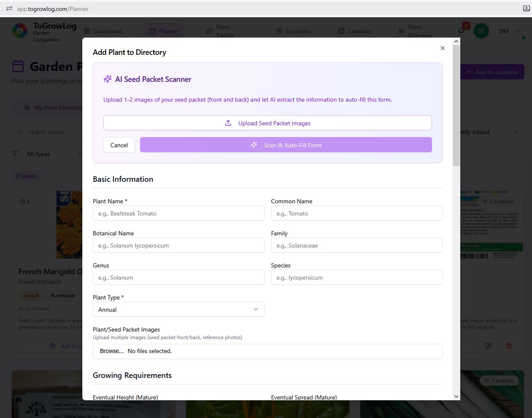Click the Plant Name input field
The width and height of the screenshot is (532, 418).
pos(178,213)
